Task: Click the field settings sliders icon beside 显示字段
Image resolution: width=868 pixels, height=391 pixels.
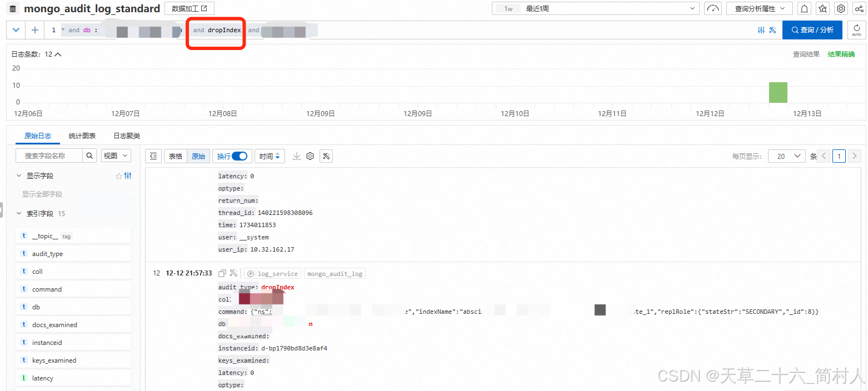Action: [128, 176]
